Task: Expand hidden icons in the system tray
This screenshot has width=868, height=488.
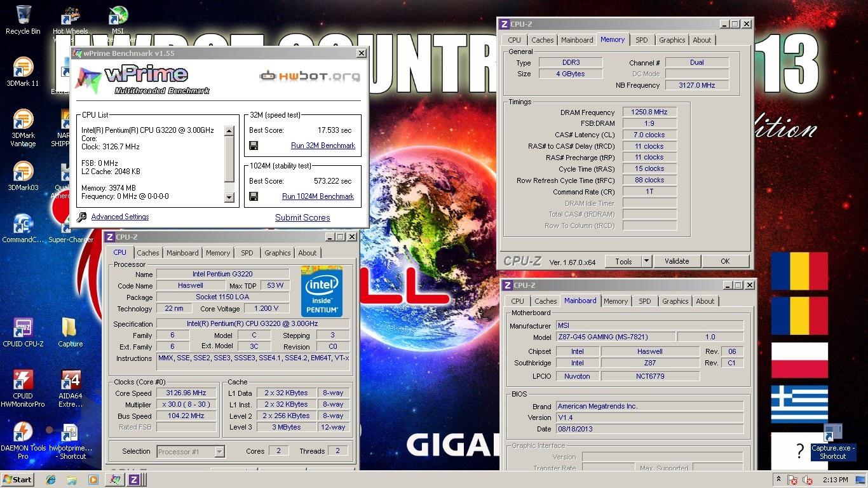Action: point(778,480)
